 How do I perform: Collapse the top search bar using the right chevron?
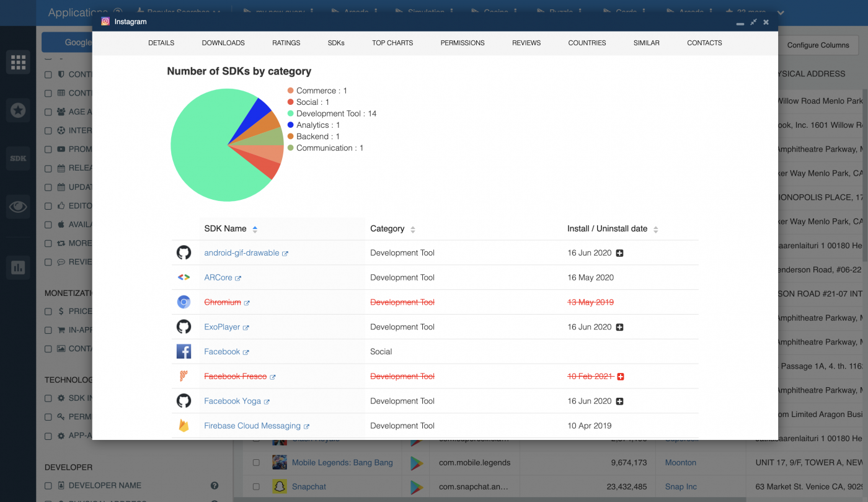click(x=781, y=13)
